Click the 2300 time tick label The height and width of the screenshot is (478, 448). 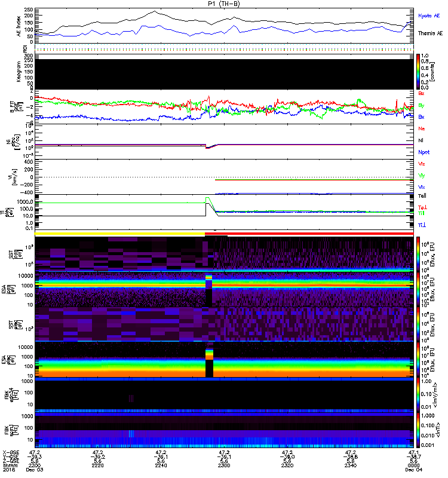[224, 465]
